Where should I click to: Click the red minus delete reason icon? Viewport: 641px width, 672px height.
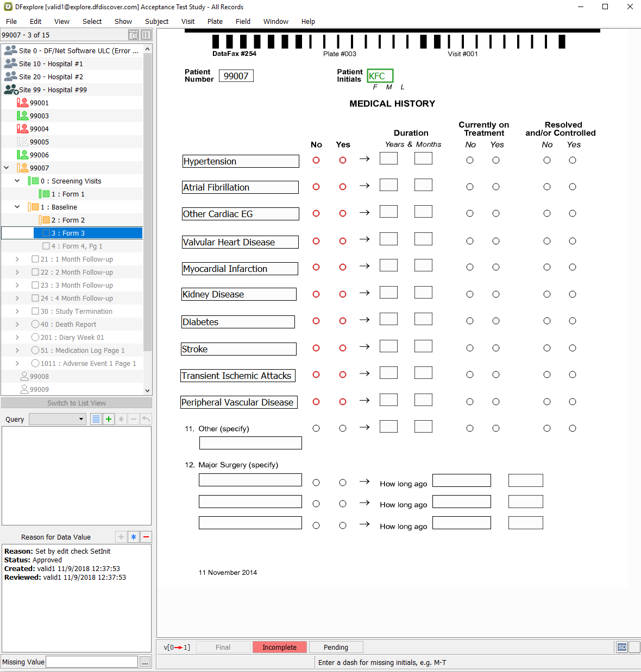[146, 537]
